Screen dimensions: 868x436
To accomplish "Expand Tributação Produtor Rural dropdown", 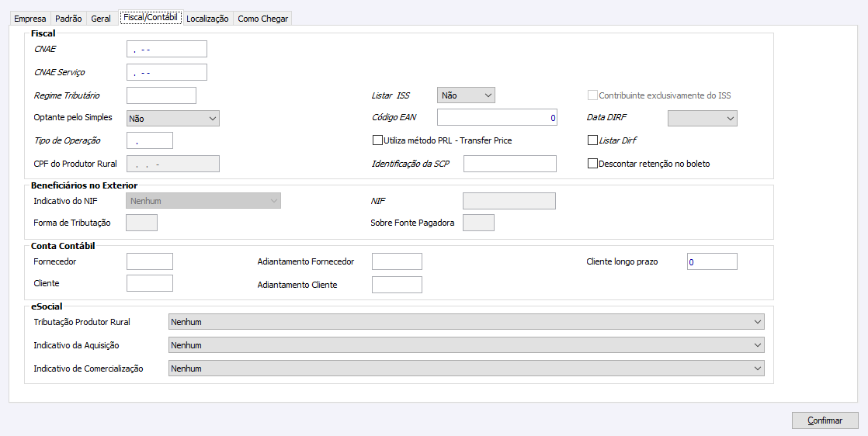I will tap(466, 322).
